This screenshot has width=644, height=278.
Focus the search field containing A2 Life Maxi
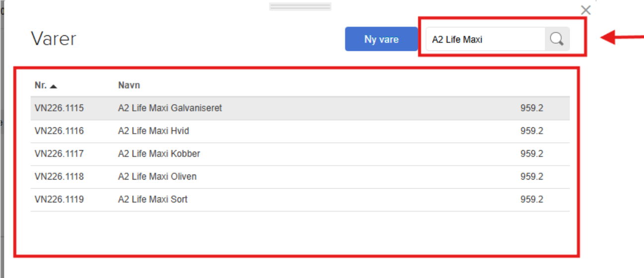(x=485, y=39)
